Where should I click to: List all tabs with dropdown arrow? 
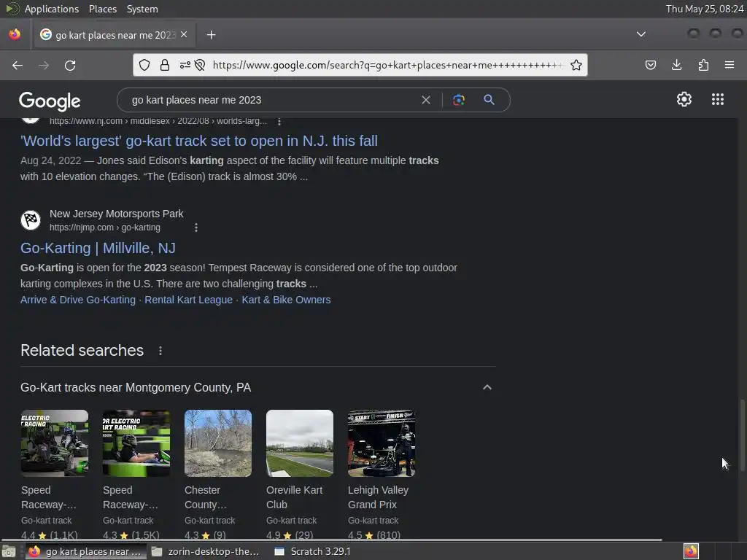click(641, 34)
